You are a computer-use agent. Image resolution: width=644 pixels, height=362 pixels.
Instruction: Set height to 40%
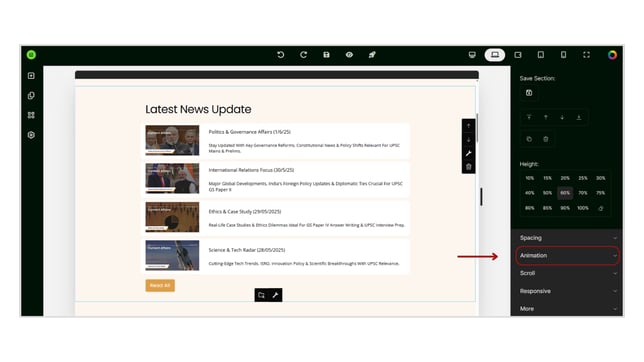530,193
